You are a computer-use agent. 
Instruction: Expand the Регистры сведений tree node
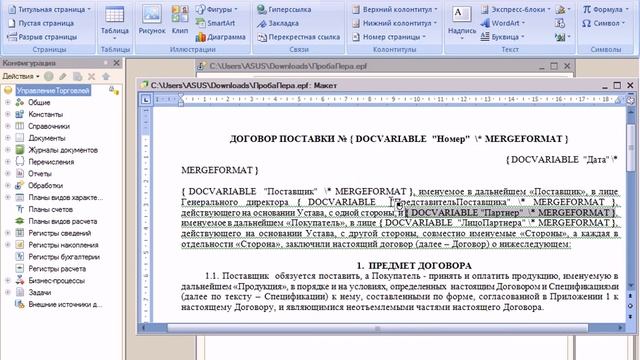click(x=7, y=233)
